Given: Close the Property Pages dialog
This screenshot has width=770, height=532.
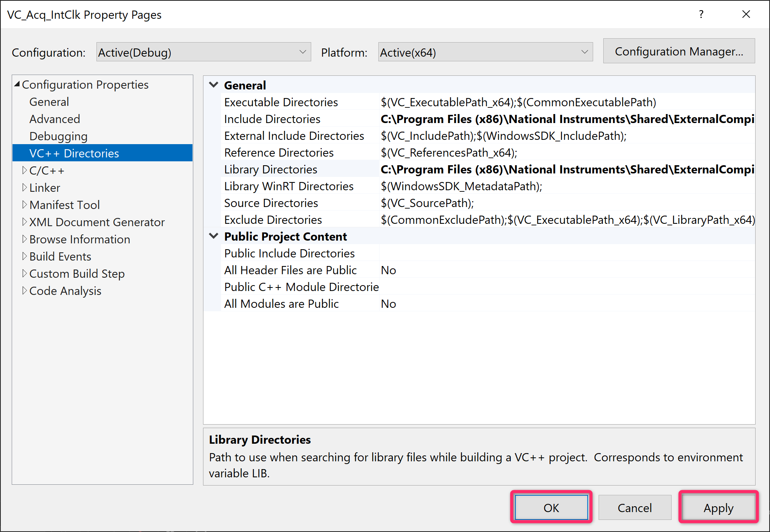Looking at the screenshot, I should point(746,14).
